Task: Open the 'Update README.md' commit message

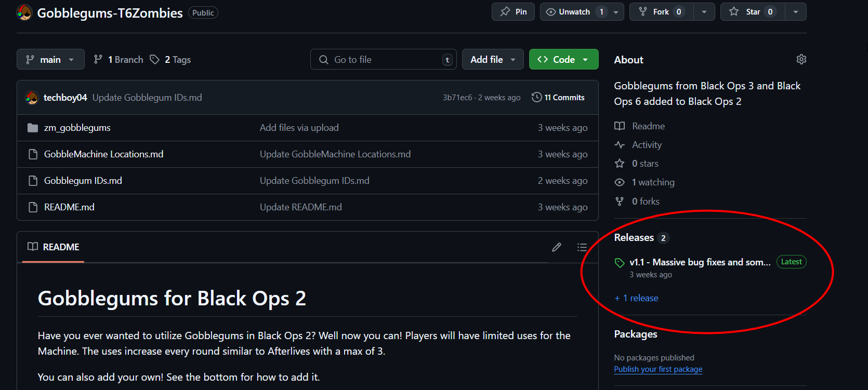Action: tap(301, 207)
